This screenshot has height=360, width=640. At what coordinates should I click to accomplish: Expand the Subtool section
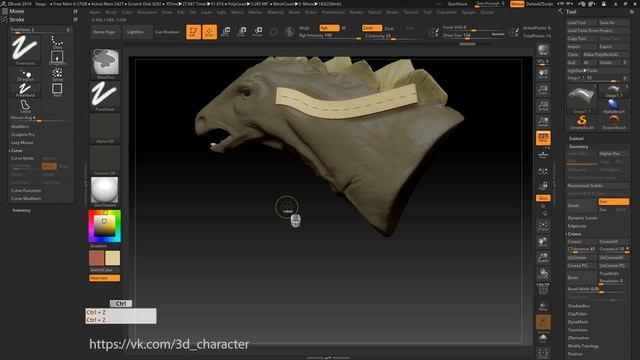[x=576, y=139]
